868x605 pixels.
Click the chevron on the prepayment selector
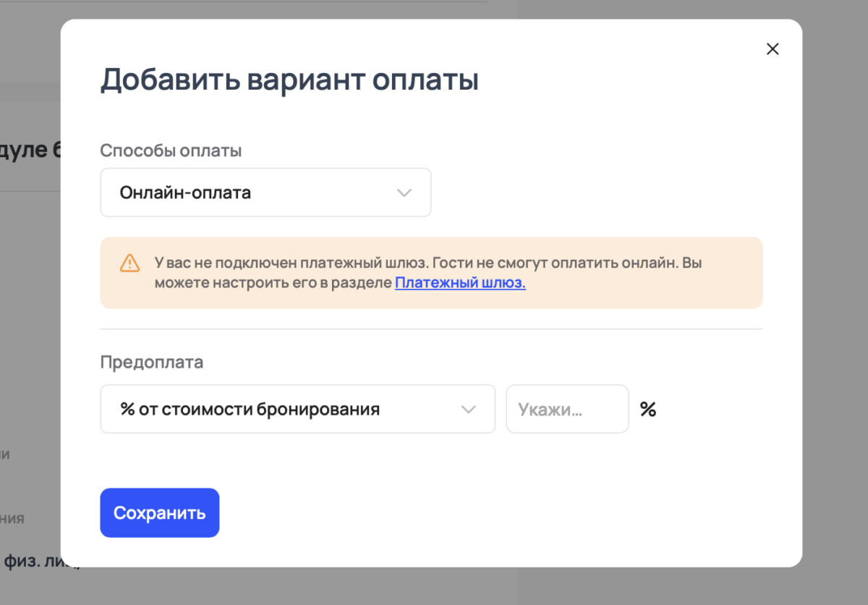[469, 408]
